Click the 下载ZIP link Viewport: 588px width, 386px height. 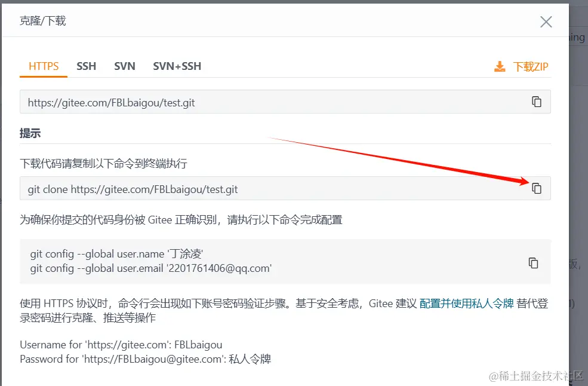tap(531, 67)
